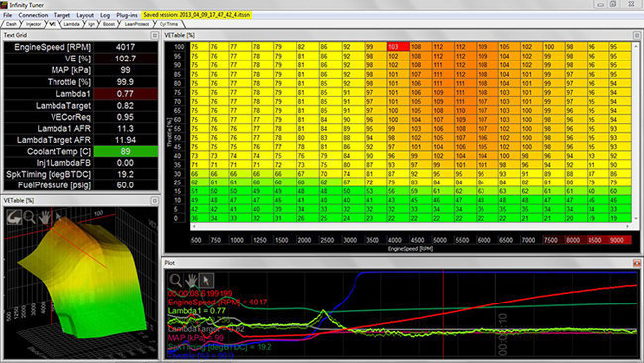Select the VE cell at 500 RPM, 0 throttle

point(200,219)
